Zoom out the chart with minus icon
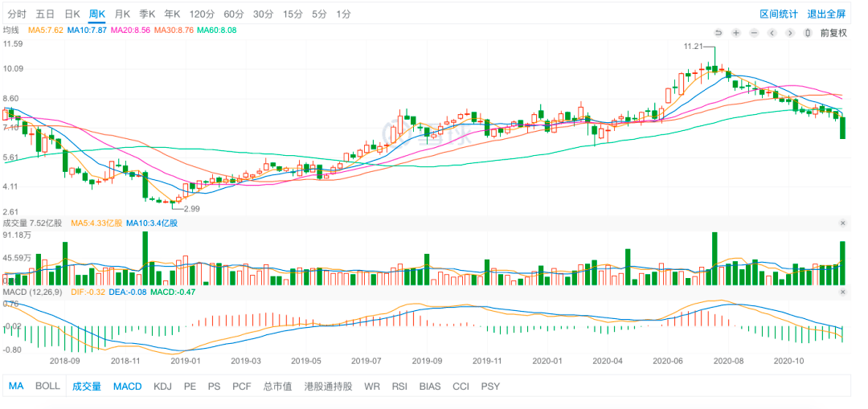Viewport: 868px width, 409px height. point(754,33)
